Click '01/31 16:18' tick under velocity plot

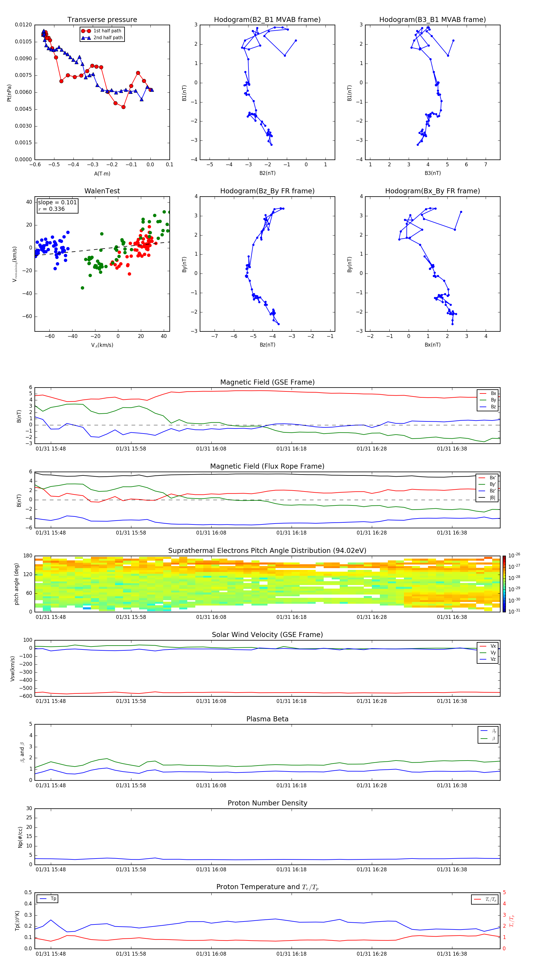click(x=291, y=701)
